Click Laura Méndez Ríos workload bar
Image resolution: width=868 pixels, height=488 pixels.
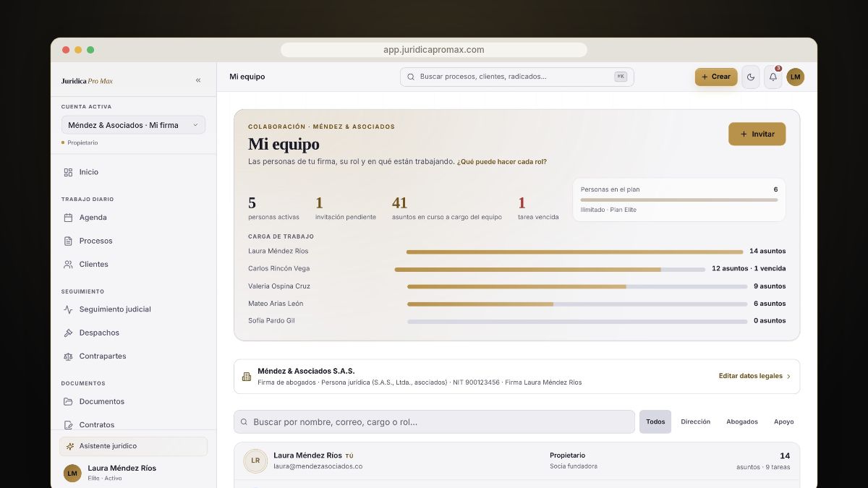pyautogui.click(x=574, y=252)
